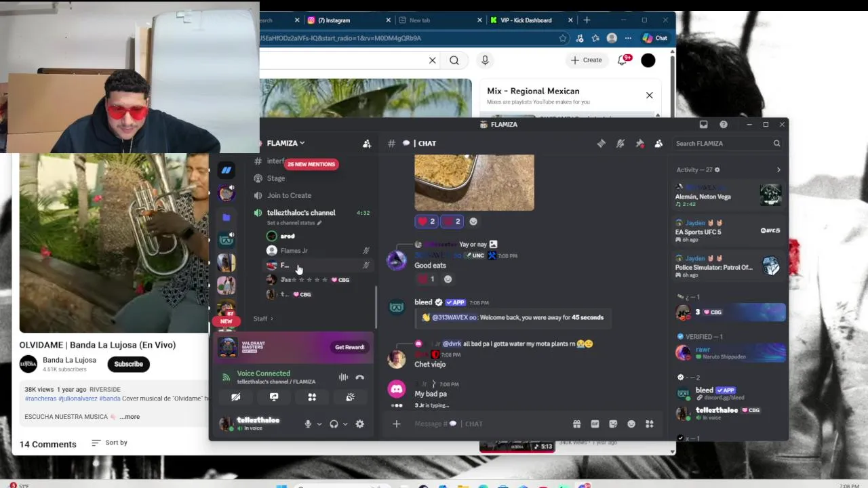868x488 pixels.
Task: Click invite people icon beside FLAMIZA
Action: [x=367, y=143]
